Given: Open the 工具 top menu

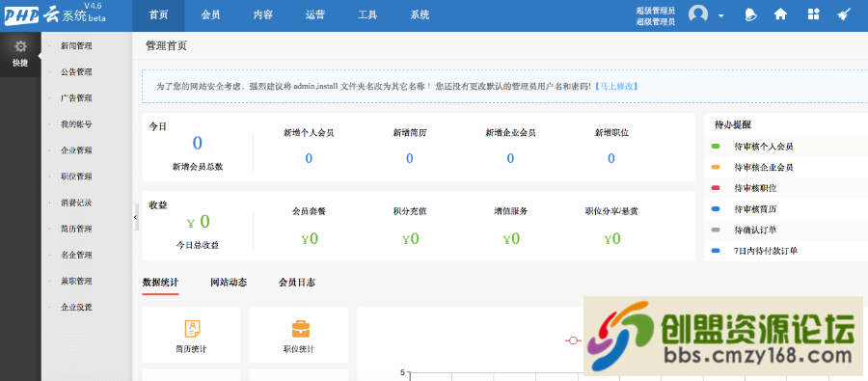Looking at the screenshot, I should (367, 15).
